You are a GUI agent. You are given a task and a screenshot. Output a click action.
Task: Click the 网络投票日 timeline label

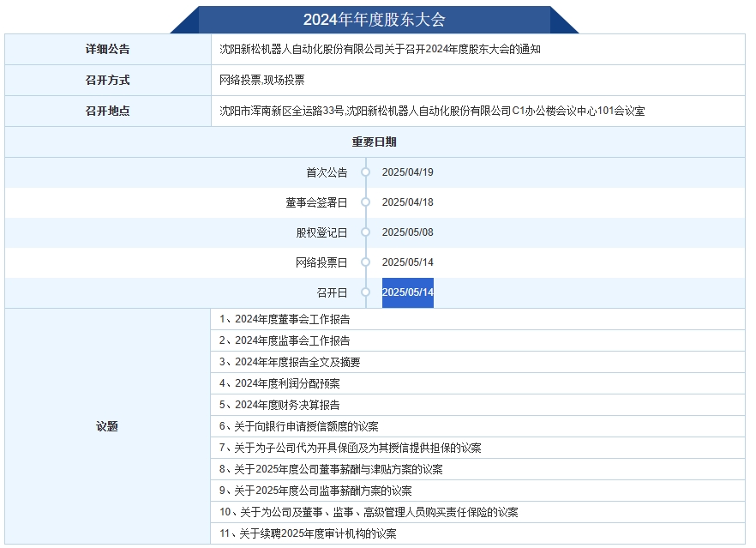tap(321, 262)
